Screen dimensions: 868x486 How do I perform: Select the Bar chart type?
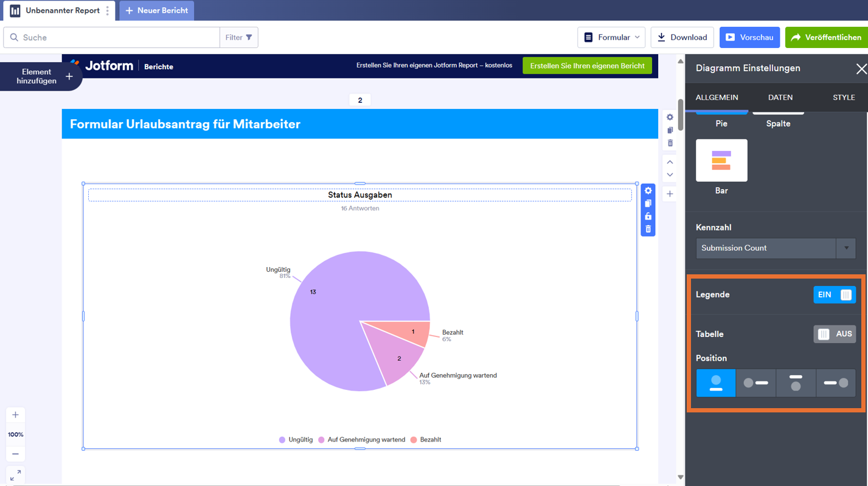[721, 161]
